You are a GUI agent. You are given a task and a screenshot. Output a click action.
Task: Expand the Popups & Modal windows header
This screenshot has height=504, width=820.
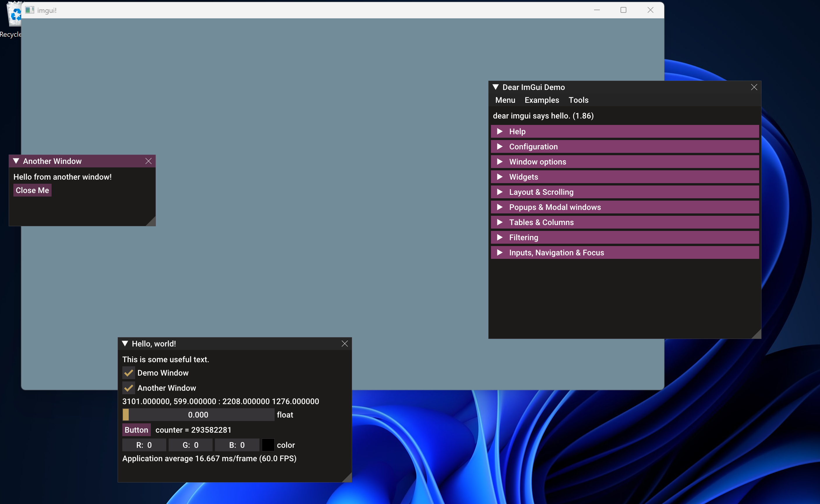tap(555, 207)
